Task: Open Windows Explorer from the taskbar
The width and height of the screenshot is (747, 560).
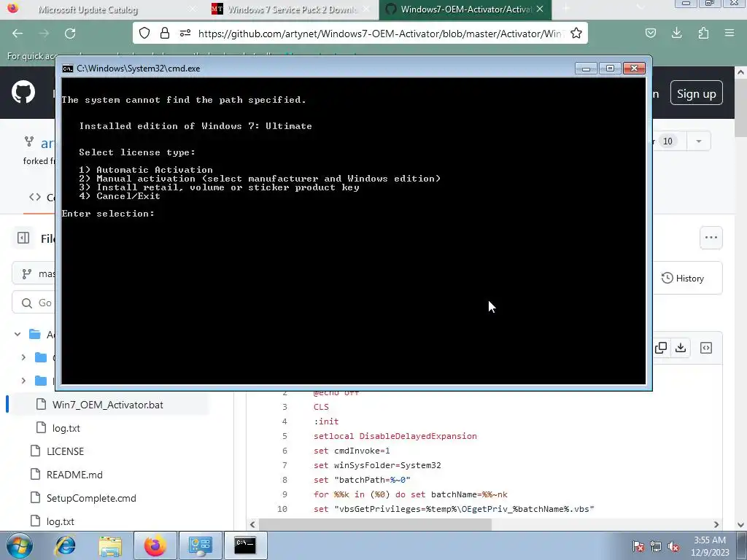Action: click(110, 545)
